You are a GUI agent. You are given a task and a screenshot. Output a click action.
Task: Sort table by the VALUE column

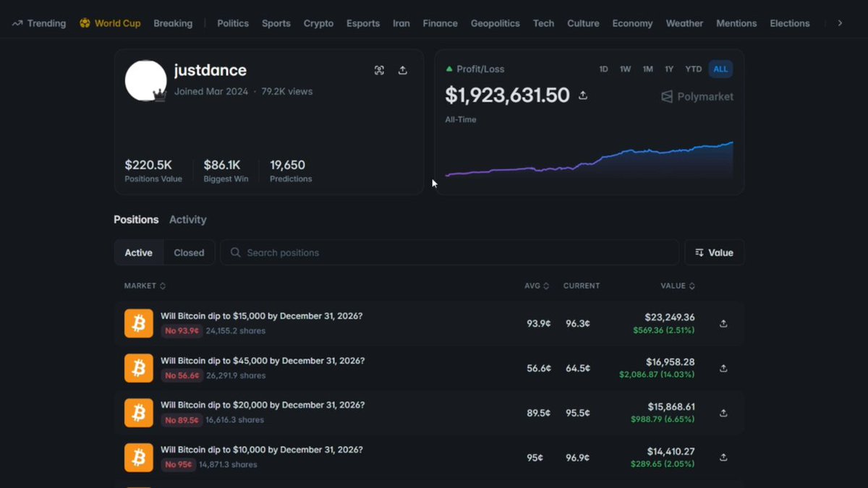[678, 286]
